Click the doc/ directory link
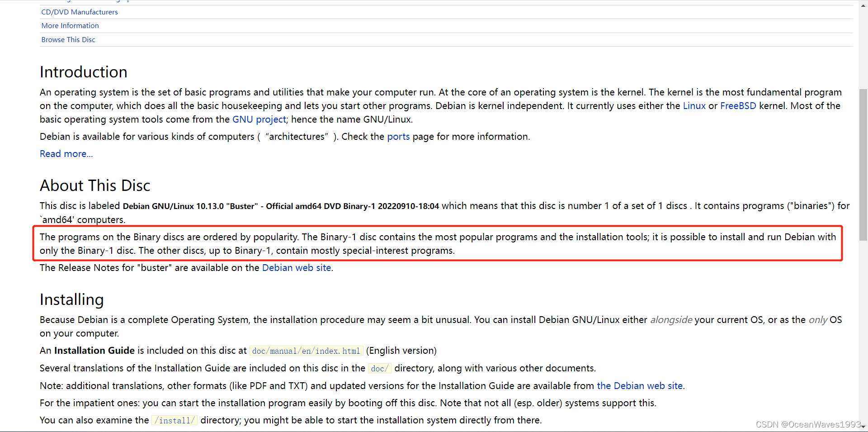The image size is (868, 432). pos(379,369)
